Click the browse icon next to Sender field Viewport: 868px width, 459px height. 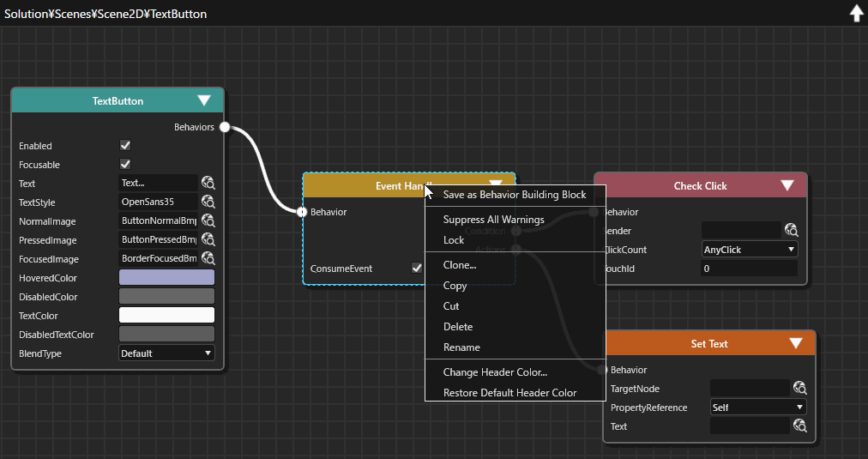792,230
